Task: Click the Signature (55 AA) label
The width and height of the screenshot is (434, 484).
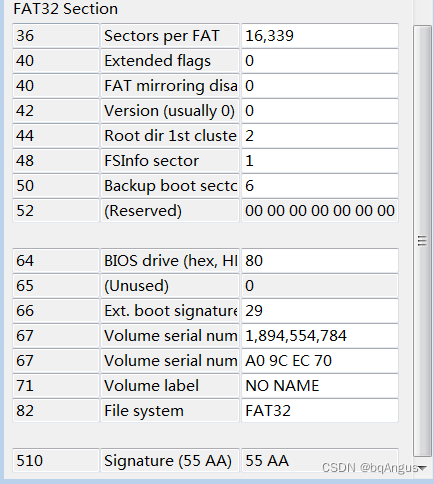Action: coord(170,461)
